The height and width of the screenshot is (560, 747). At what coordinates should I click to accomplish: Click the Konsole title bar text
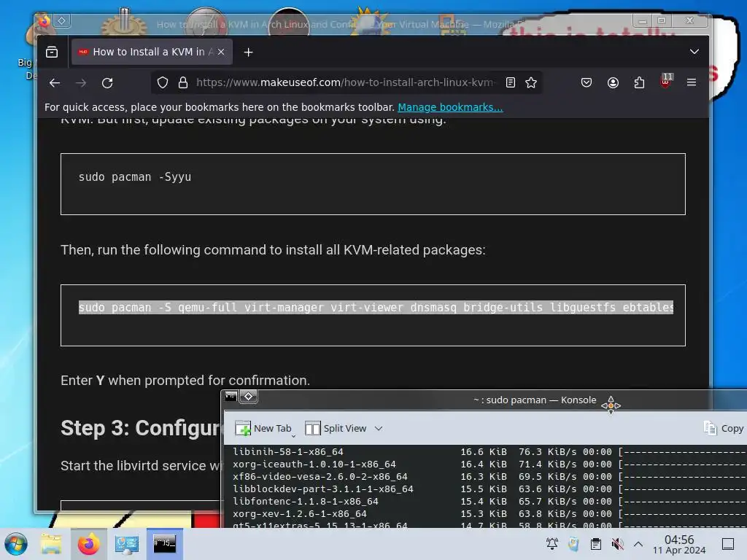[535, 400]
